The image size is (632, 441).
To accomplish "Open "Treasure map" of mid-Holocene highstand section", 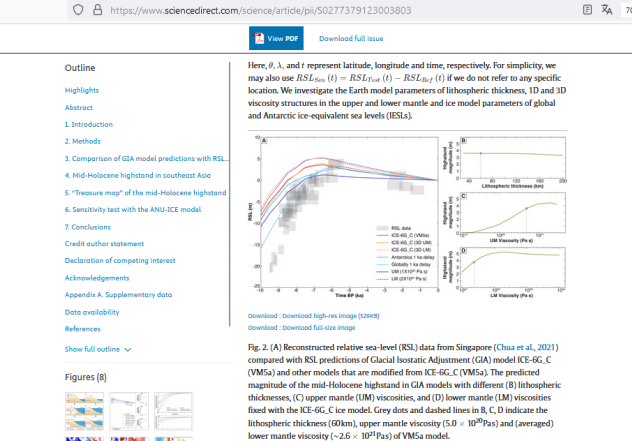I will tap(146, 193).
